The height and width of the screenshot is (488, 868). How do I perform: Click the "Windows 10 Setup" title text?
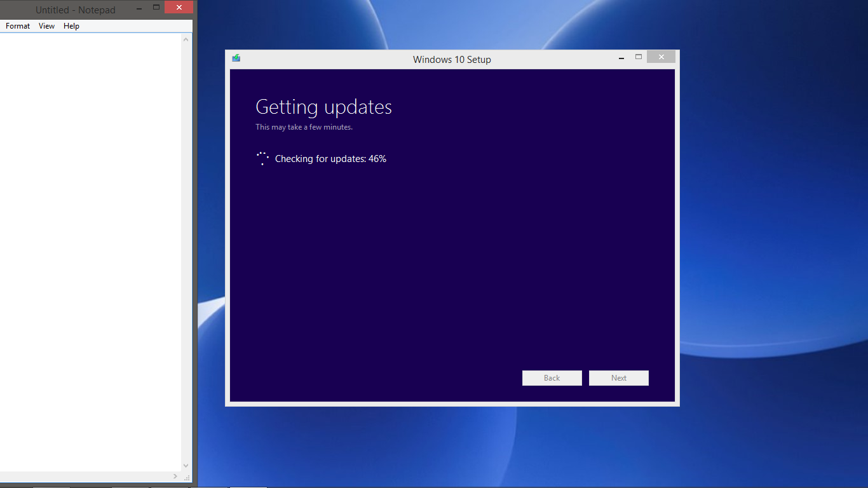pos(452,60)
